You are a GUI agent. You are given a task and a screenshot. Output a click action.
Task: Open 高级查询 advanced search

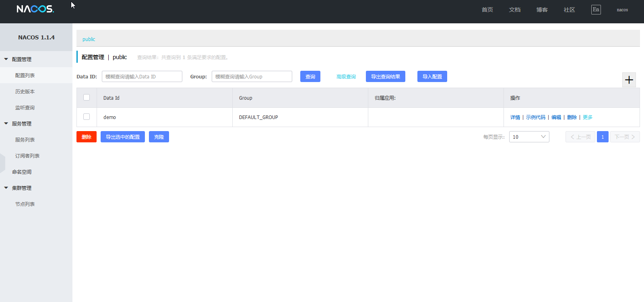click(x=346, y=76)
